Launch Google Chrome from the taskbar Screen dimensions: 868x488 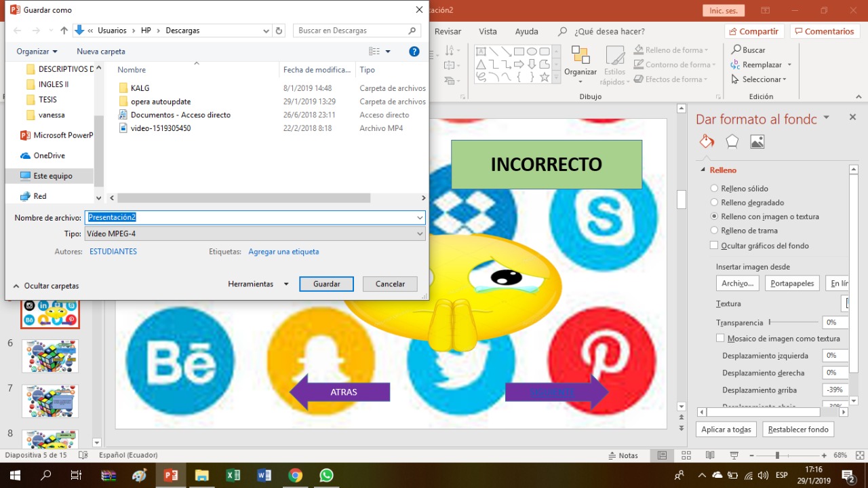pos(295,475)
